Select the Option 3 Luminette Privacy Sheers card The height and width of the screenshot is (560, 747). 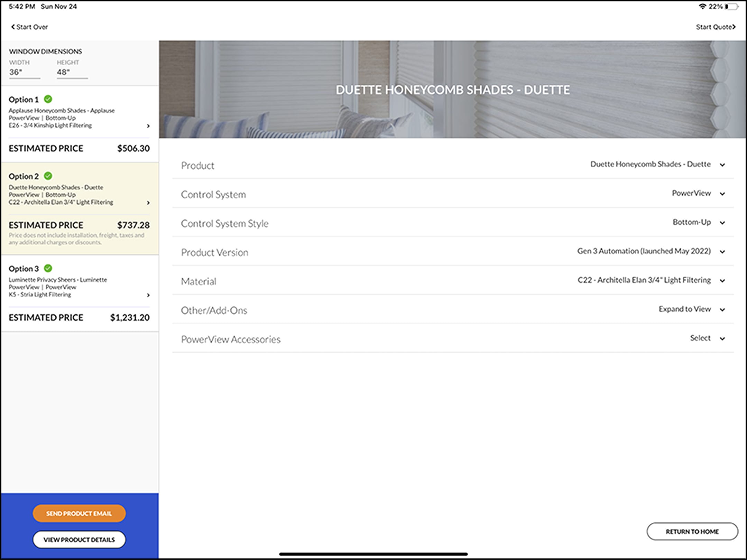pos(80,293)
